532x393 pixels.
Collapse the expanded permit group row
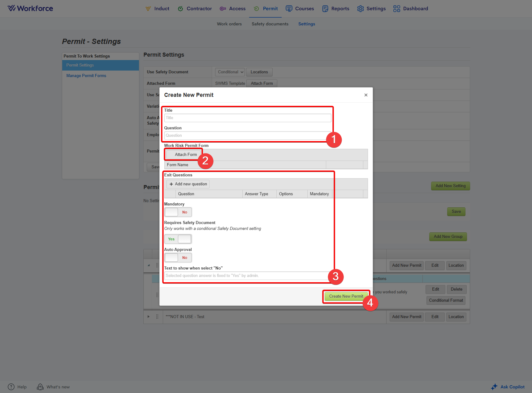pos(149,265)
